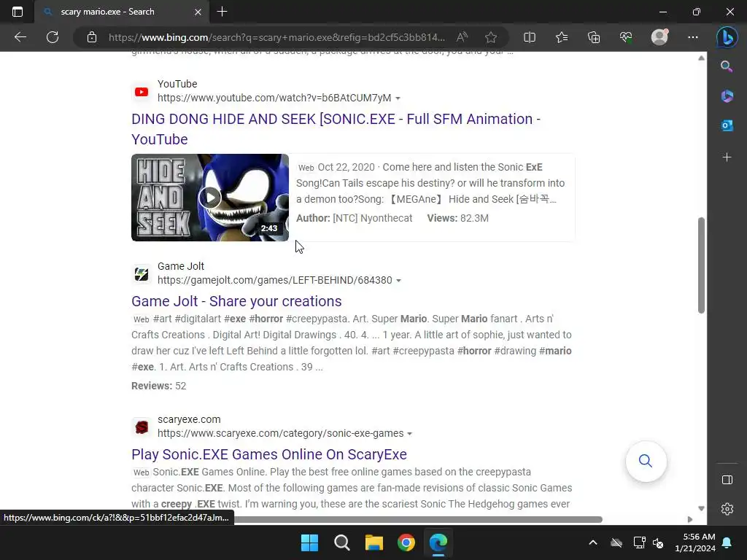Viewport: 747px width, 560px height.
Task: Select the scary mario.exe Search tab
Action: (122, 12)
